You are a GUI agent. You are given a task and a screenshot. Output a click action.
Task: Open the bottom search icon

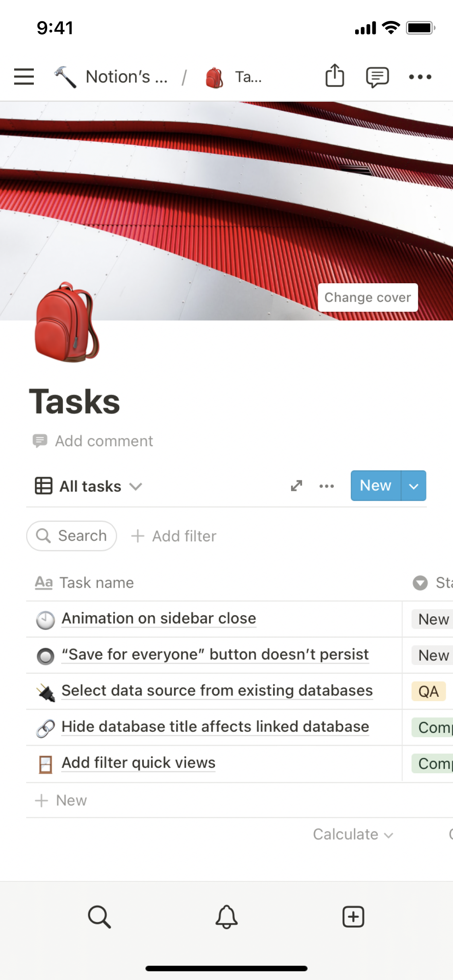pyautogui.click(x=99, y=917)
